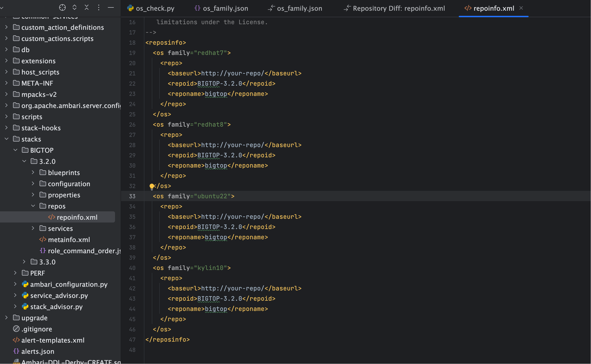Expand the blueprints folder
Screen dimensions: 591x364
coord(33,172)
